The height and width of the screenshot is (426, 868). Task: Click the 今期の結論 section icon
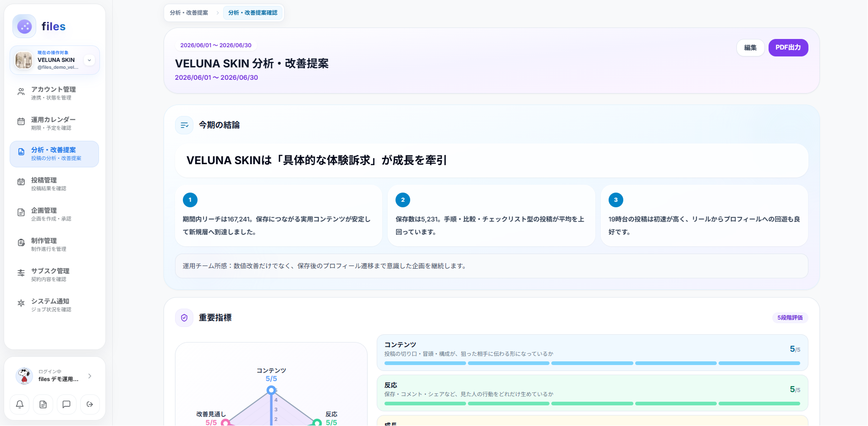[184, 125]
